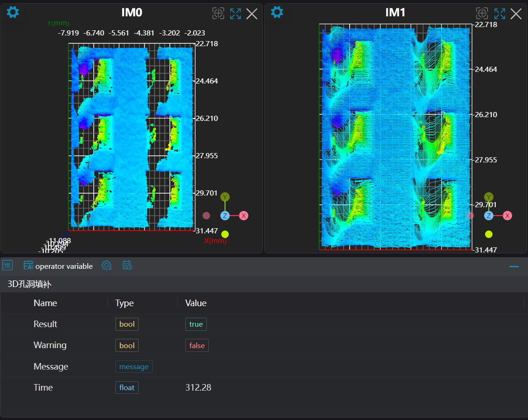
Task: Click the blue Z axis gizmo in IM1
Action: pyautogui.click(x=489, y=216)
